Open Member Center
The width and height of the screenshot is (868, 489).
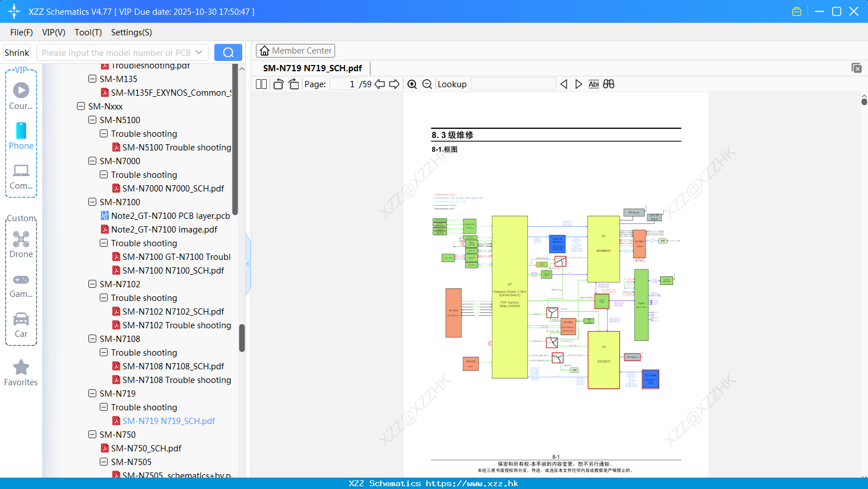click(295, 51)
